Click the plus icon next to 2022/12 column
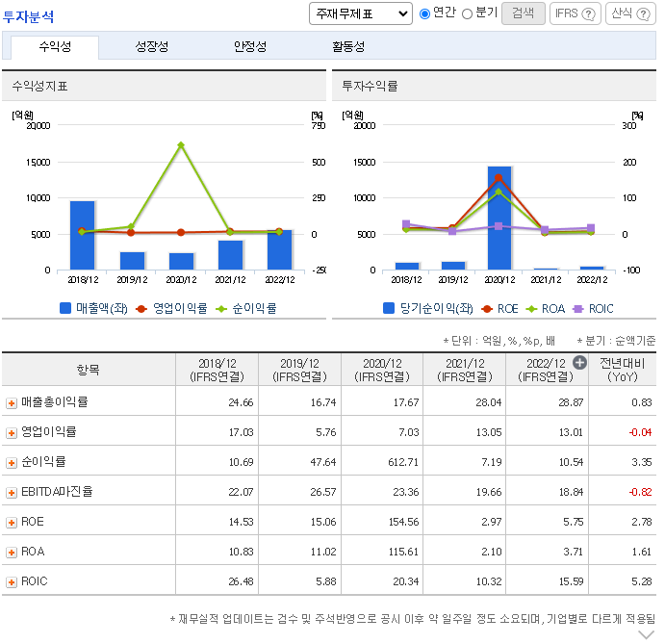Screen dimensions: 665x644 click(x=579, y=362)
